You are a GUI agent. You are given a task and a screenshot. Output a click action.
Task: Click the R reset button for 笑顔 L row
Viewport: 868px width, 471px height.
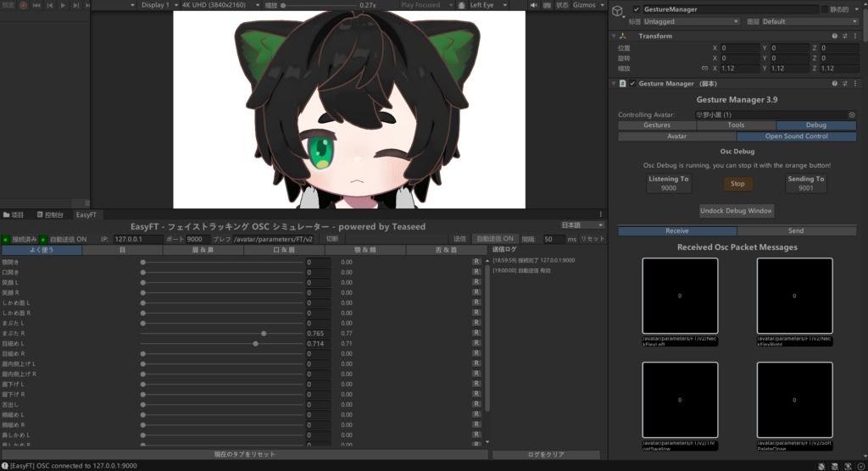(476, 282)
